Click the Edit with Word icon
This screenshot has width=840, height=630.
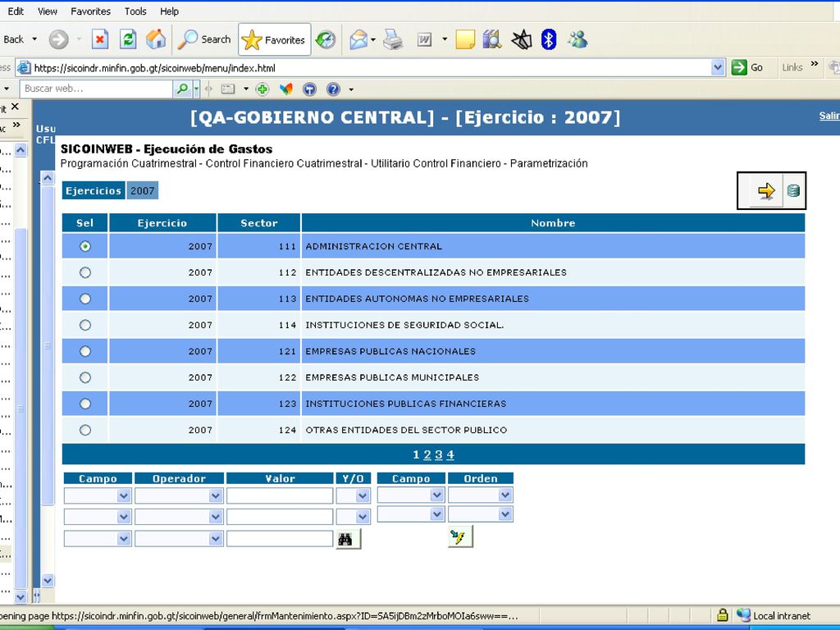tap(424, 39)
